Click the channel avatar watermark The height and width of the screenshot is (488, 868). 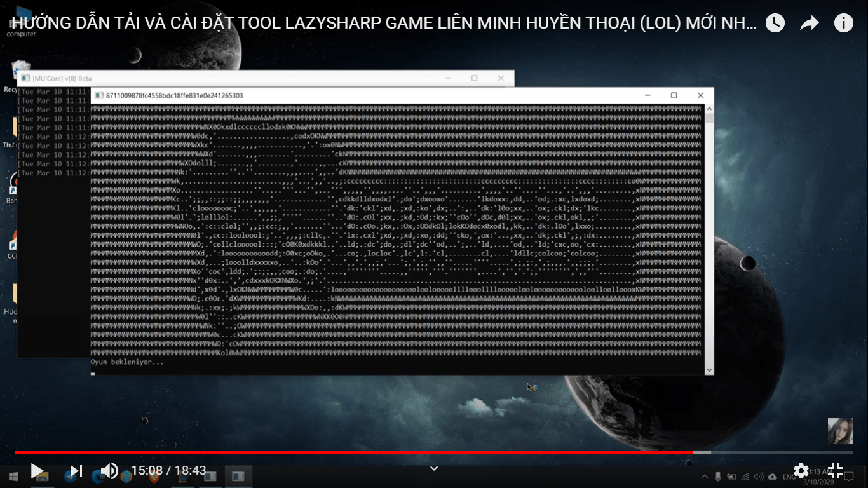(x=840, y=431)
